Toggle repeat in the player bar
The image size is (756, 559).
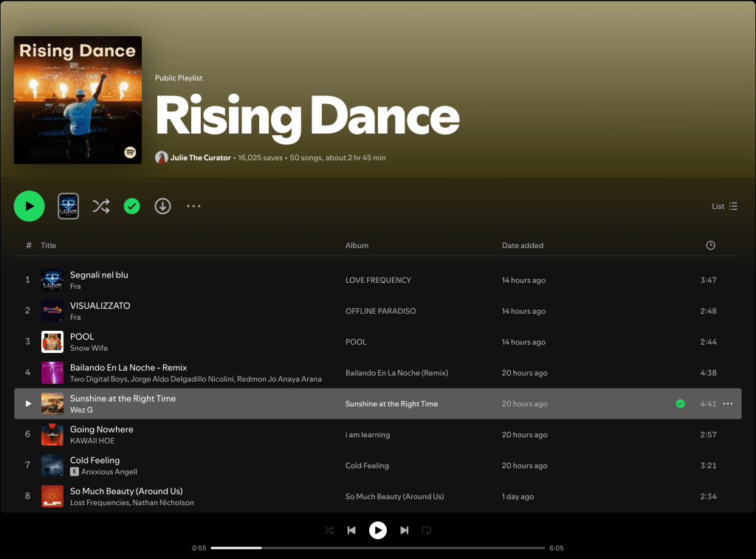(x=426, y=530)
